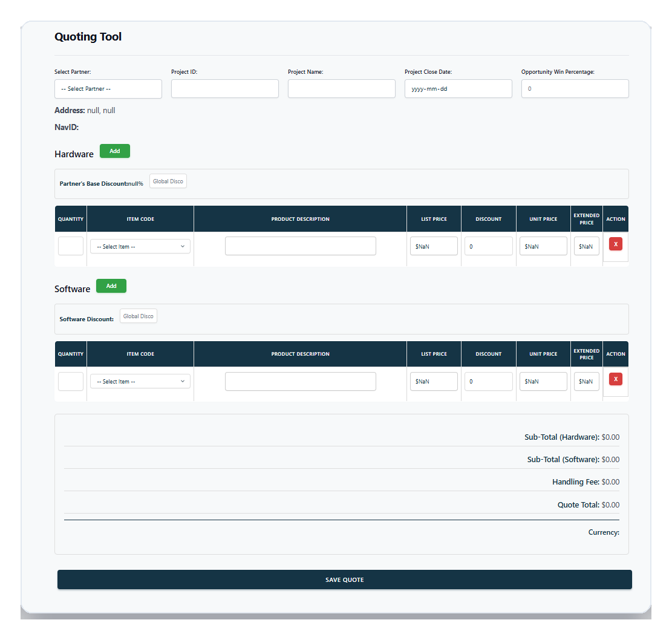Viewport: 672px width, 640px height.
Task: Click the Project ID field
Action: (x=224, y=88)
